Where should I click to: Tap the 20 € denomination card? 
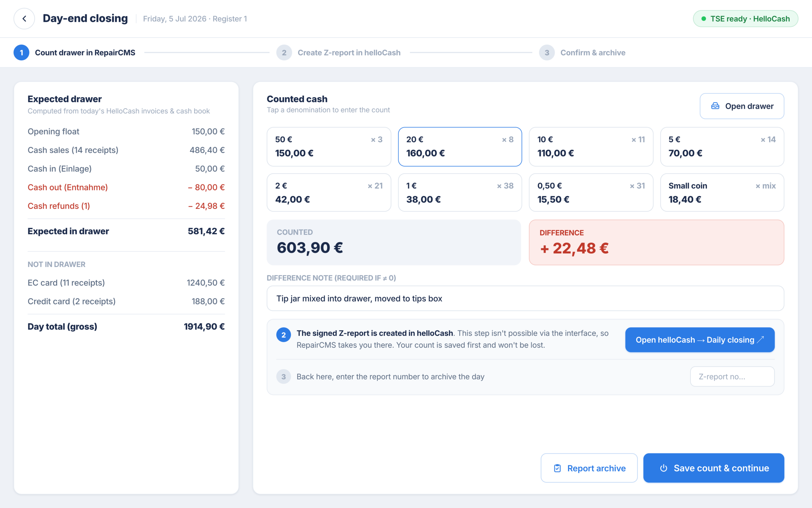(460, 146)
